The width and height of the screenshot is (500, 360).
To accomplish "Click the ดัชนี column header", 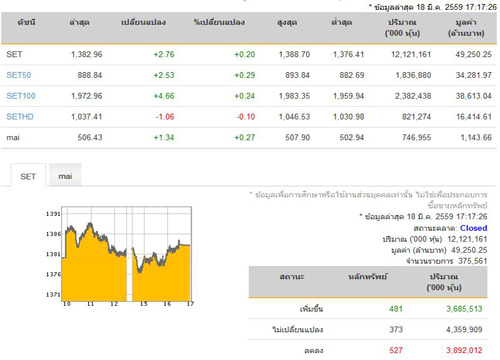I will pos(26,22).
